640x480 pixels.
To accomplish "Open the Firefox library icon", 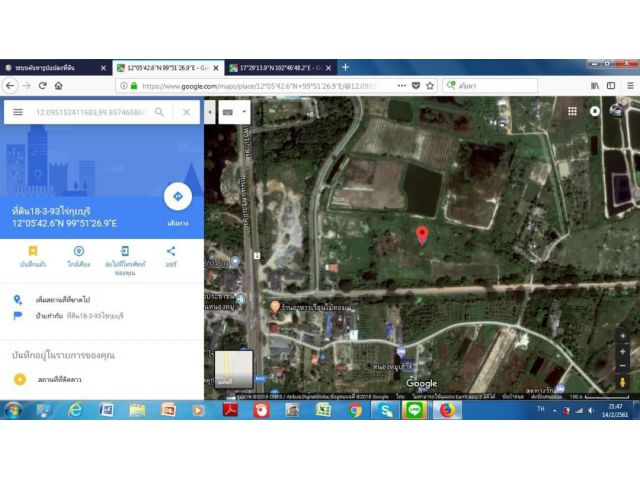I will [x=595, y=86].
